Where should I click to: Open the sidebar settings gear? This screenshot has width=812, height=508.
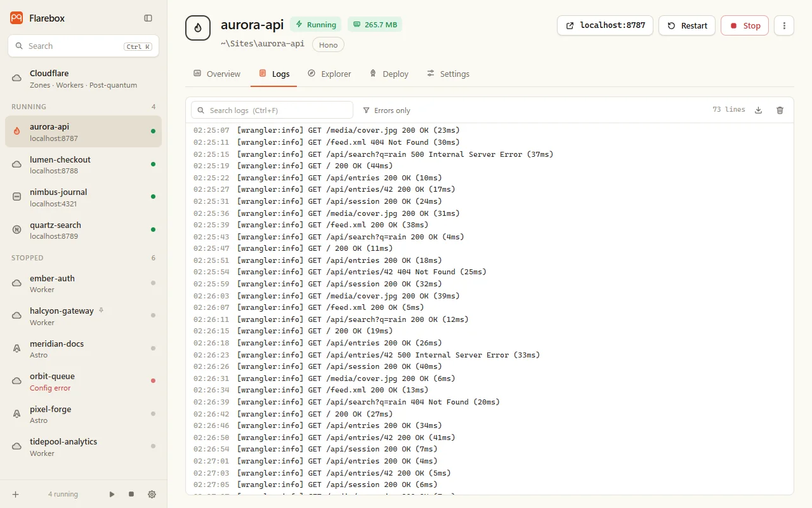[152, 494]
